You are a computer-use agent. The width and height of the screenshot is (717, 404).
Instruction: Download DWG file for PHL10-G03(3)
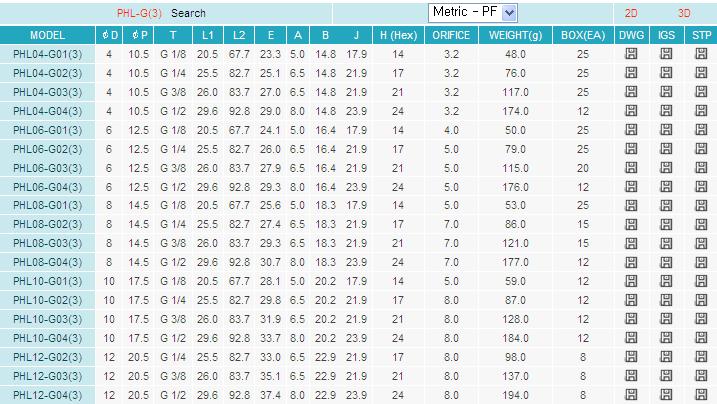[x=632, y=319]
